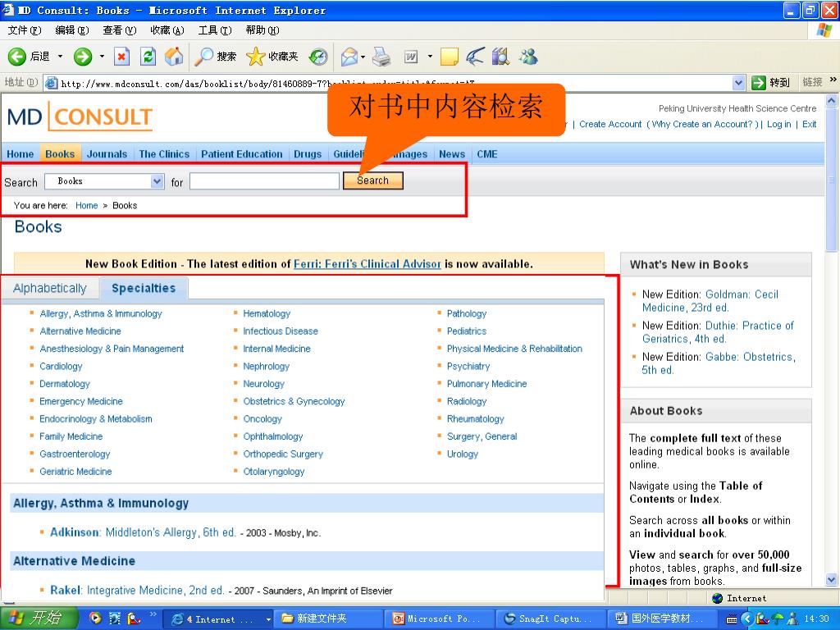The image size is (840, 630).
Task: Click the MD Consult logo
Action: [80, 116]
